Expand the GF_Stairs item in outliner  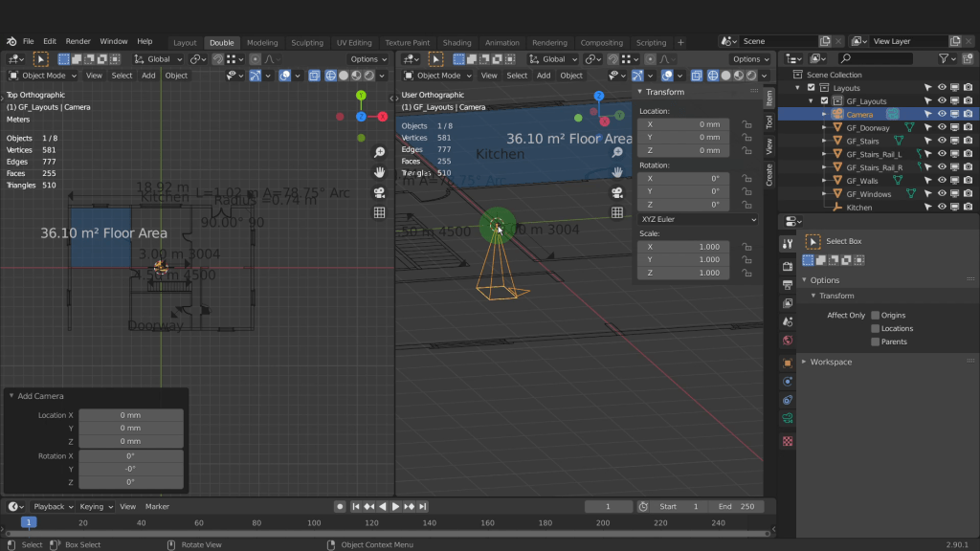coord(824,141)
